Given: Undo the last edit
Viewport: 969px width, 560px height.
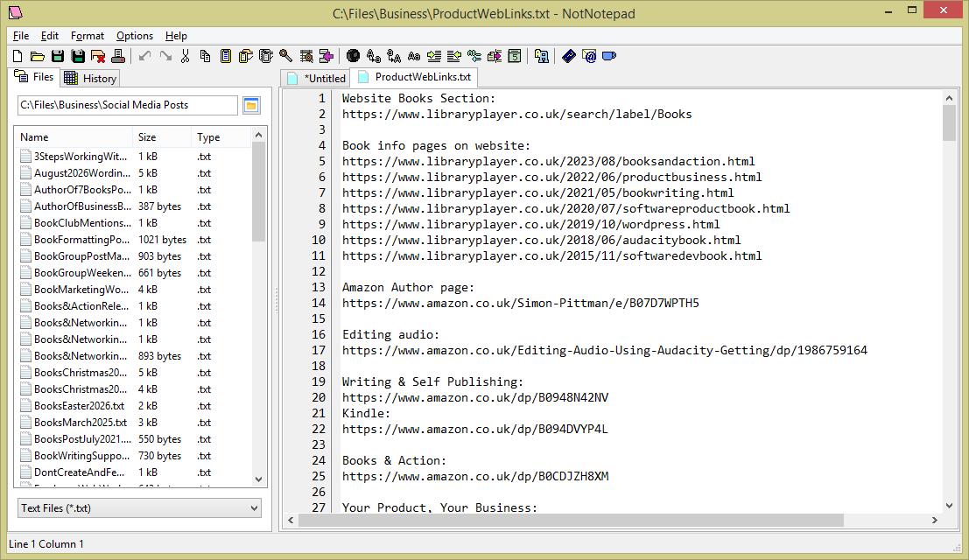Looking at the screenshot, I should point(145,56).
